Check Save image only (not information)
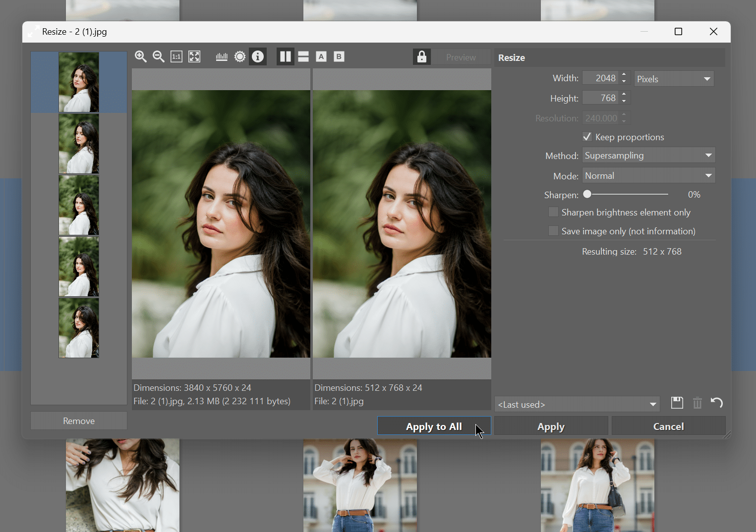 tap(553, 230)
